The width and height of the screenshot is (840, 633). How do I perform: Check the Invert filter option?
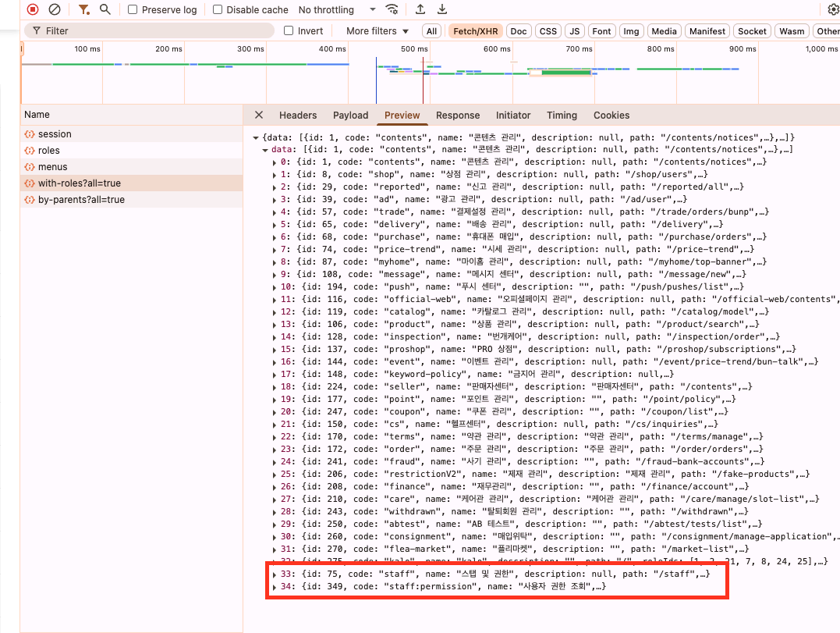(x=289, y=30)
